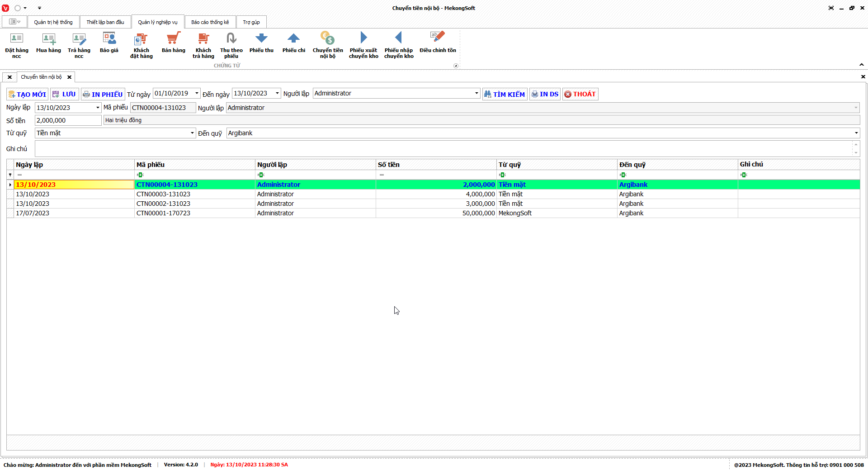Switch to the Báo cáo thống kê tab
This screenshot has height=470, width=868.
tap(210, 22)
